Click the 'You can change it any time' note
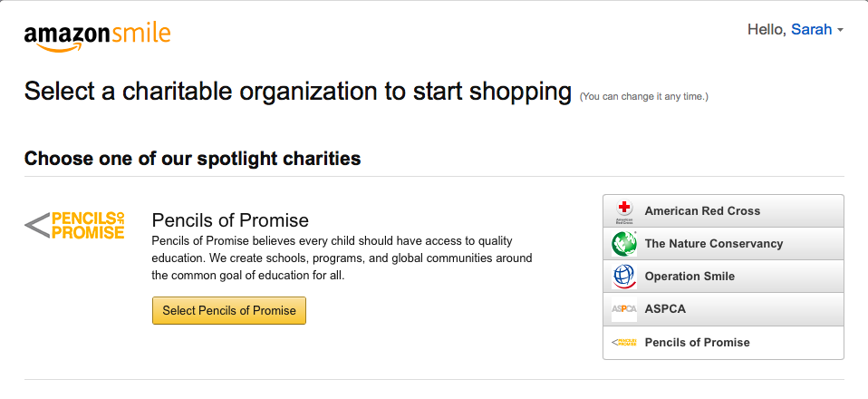The image size is (868, 399). [x=644, y=97]
